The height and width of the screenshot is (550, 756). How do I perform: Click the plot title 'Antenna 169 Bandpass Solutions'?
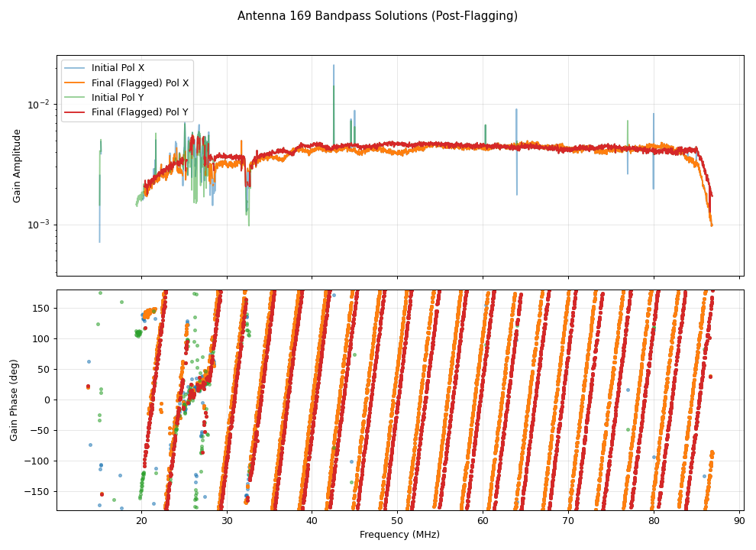pyautogui.click(x=377, y=16)
